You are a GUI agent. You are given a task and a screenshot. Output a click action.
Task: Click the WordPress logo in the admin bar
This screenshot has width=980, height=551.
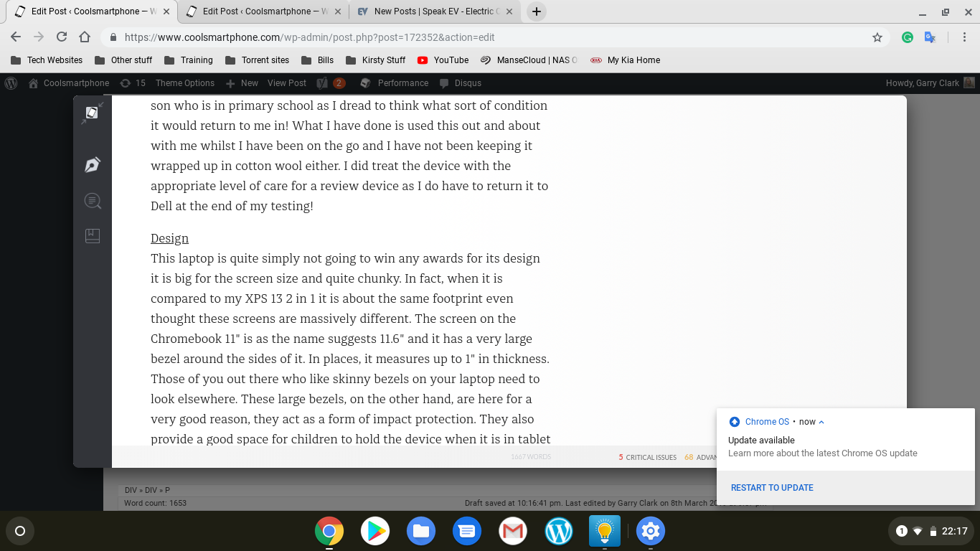click(11, 83)
